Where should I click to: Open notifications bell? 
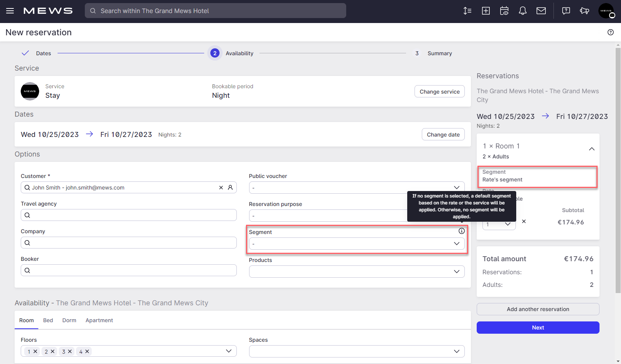pyautogui.click(x=523, y=11)
